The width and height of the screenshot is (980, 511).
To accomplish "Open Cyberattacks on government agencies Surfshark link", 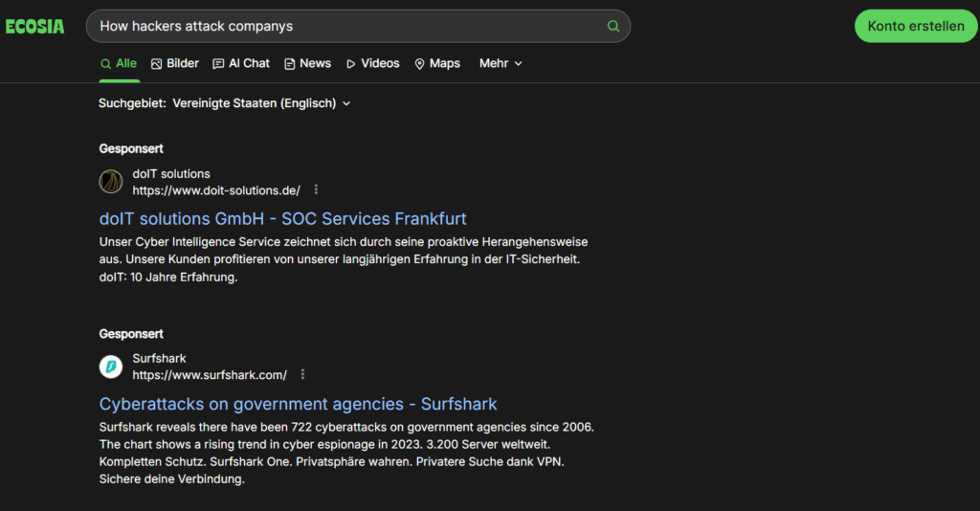I will point(298,404).
